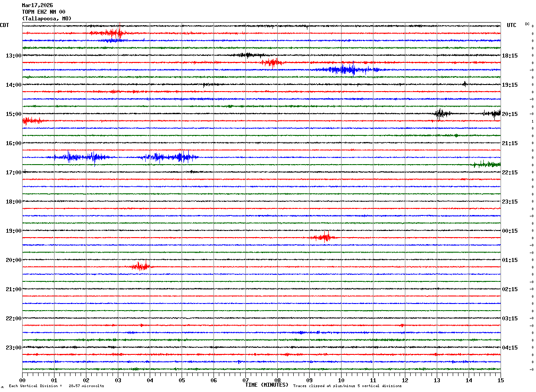Select the 17:00 CDT time label
This screenshot has width=536, height=392.
[13, 173]
